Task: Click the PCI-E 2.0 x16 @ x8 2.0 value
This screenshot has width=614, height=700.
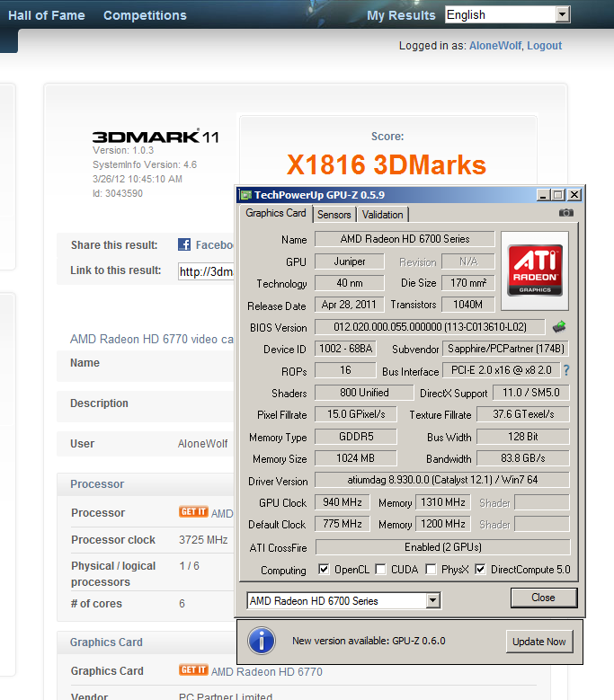Action: coord(501,370)
